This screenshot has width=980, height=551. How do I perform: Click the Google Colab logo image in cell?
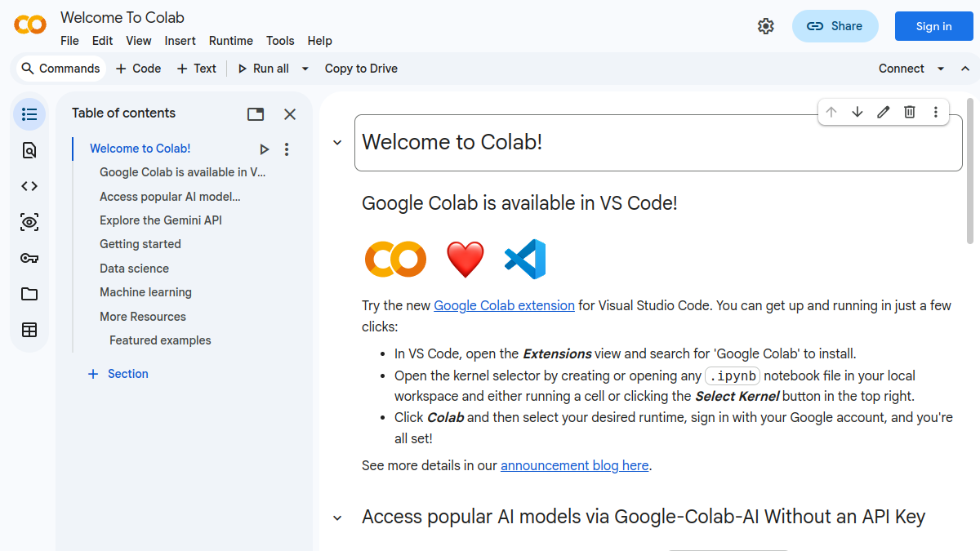click(x=395, y=260)
